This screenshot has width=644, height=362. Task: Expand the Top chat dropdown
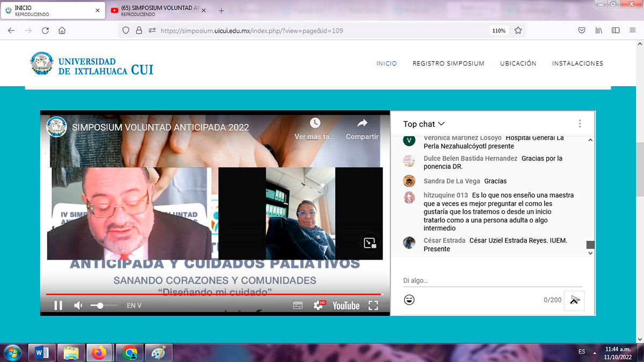424,124
